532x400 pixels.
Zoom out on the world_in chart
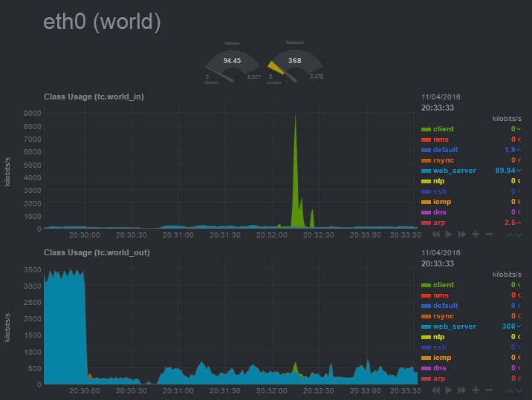click(488, 234)
